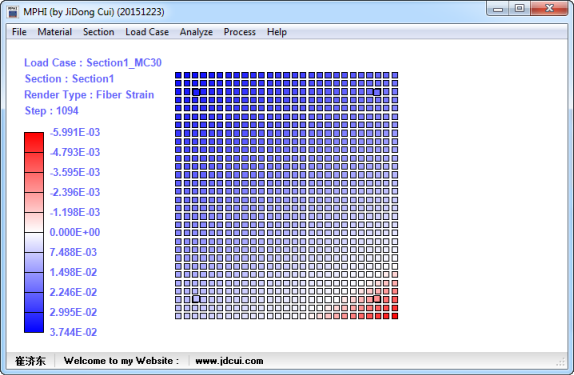This screenshot has height=375, width=574.
Task: Click the darkest blue bottom legend swatch
Action: (x=34, y=322)
